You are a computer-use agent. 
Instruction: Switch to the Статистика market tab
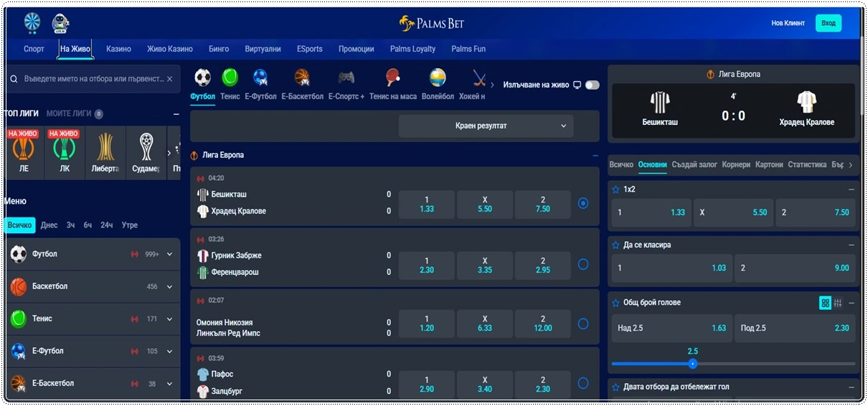pyautogui.click(x=807, y=164)
